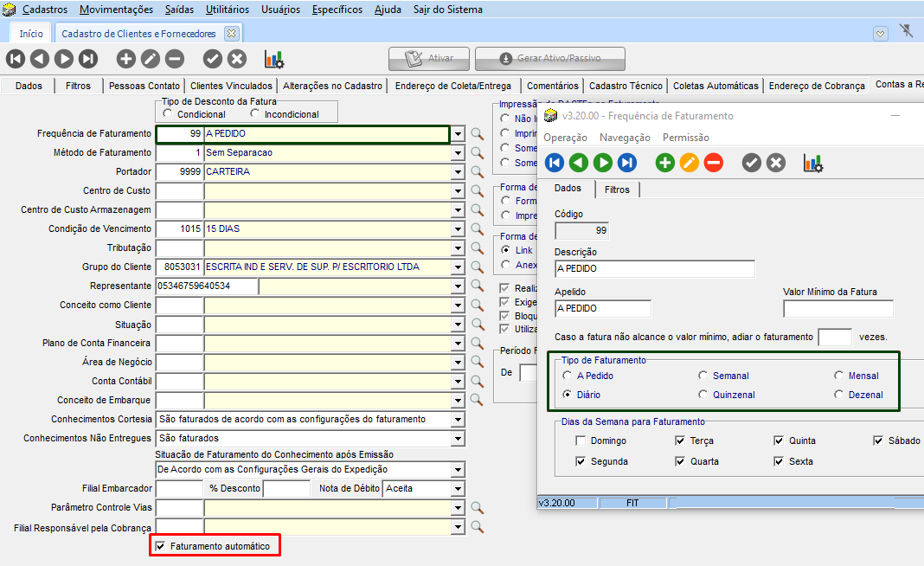The width and height of the screenshot is (924, 566).
Task: Open the Condição de Vencimento dropdown
Action: (x=458, y=229)
